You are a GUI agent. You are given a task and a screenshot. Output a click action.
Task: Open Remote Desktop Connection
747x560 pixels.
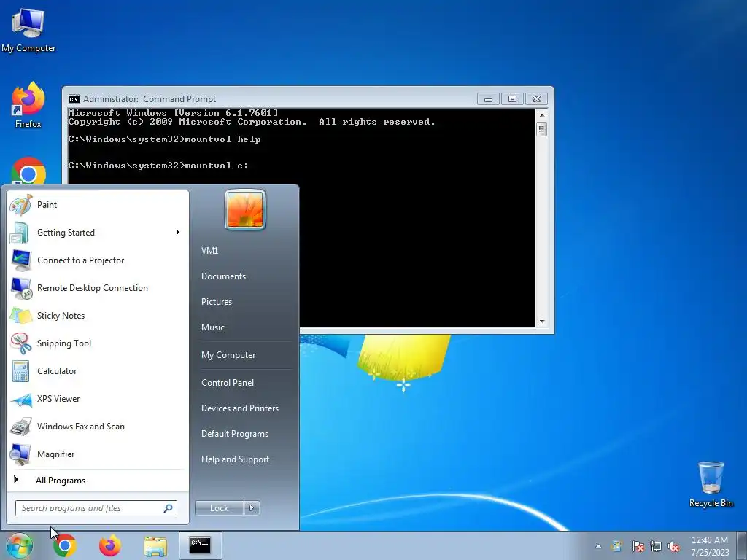click(x=98, y=288)
